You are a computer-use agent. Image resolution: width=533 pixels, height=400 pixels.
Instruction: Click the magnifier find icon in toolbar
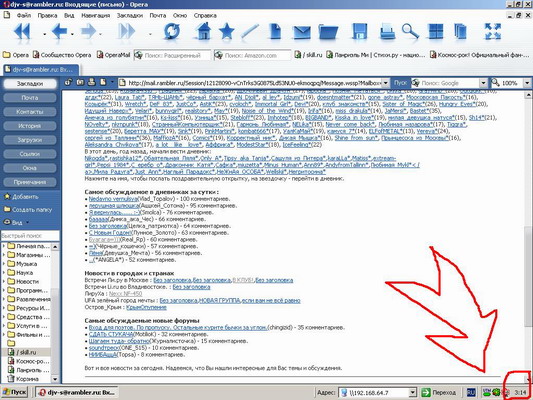[x=410, y=31]
